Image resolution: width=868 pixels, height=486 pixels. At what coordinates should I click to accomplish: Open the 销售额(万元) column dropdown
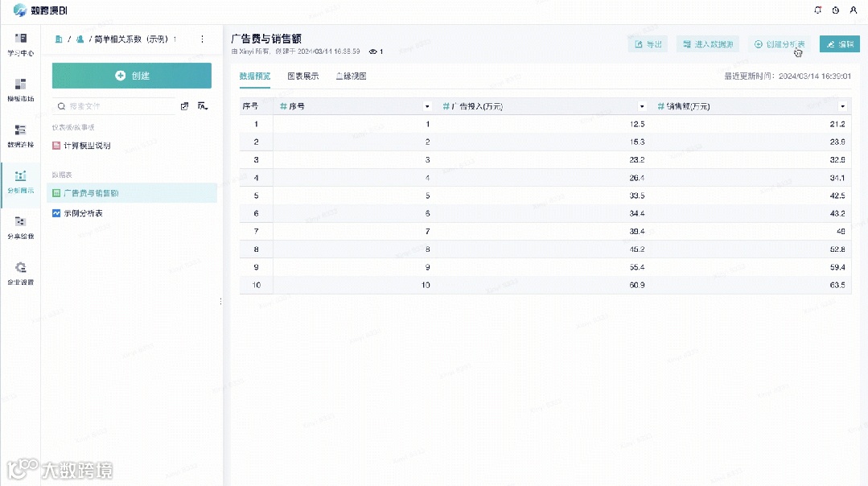841,105
